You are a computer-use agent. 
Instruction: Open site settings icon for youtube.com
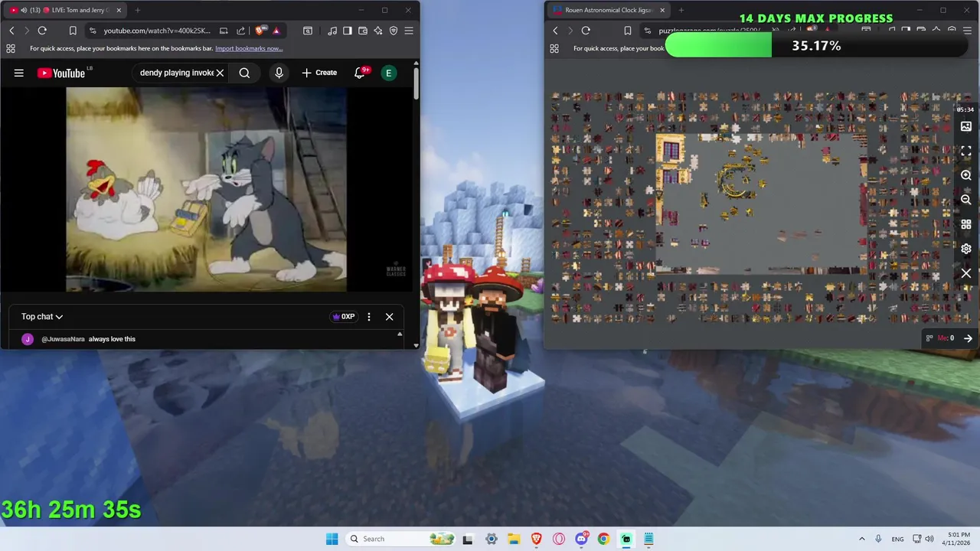point(93,31)
